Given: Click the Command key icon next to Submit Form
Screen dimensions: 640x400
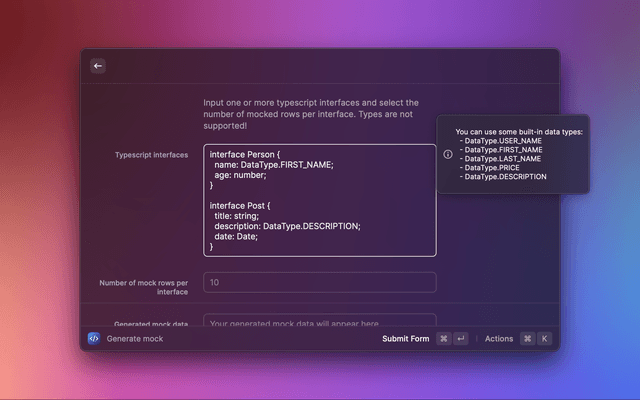Looking at the screenshot, I should 443,339.
